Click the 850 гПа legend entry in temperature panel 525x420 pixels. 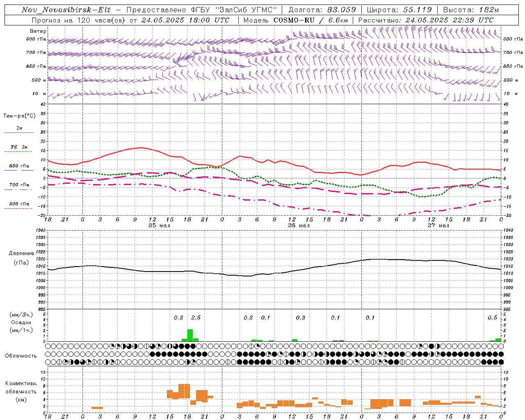coord(19,166)
